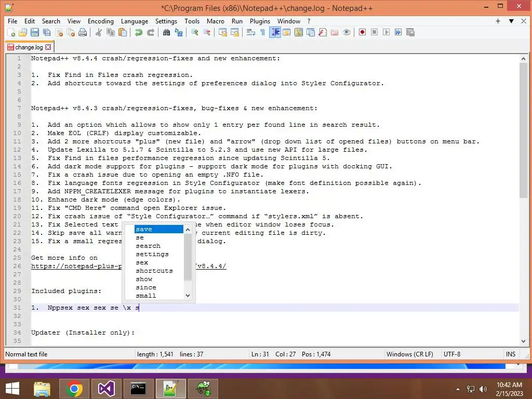Image resolution: width=532 pixels, height=399 pixels.
Task: Click the Zoom Out toolbar icon
Action: (206, 32)
